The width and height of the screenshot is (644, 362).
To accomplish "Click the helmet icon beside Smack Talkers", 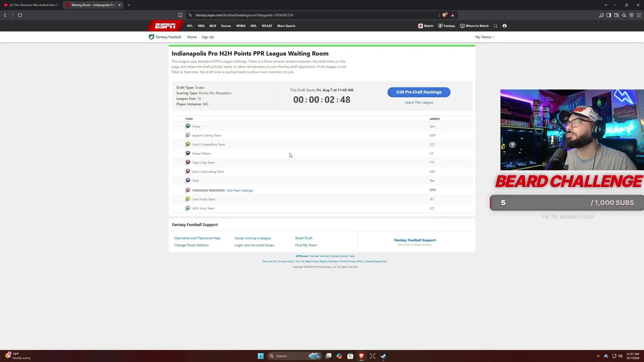I will click(188, 153).
